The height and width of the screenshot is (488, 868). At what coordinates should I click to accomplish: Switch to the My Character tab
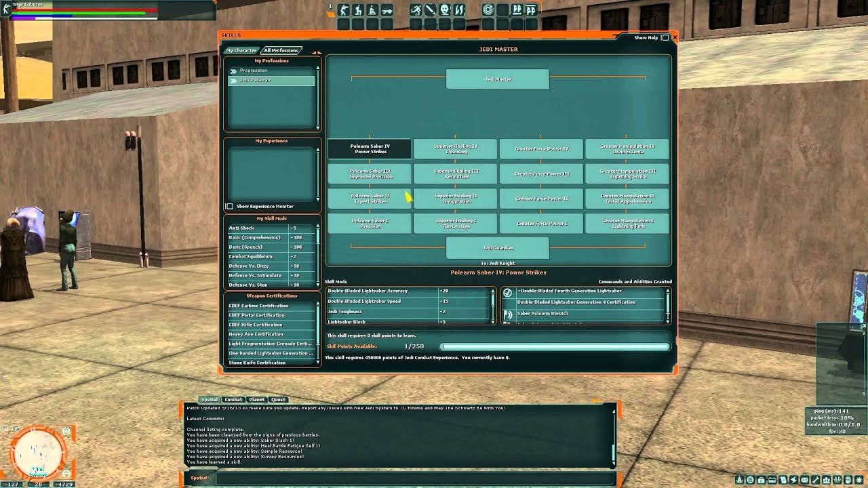(241, 50)
